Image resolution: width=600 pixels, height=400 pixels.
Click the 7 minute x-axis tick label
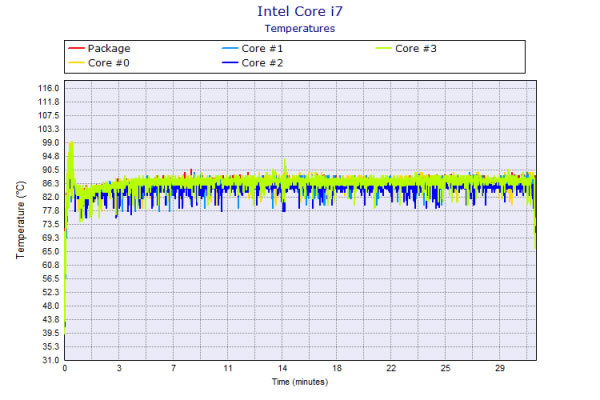point(173,368)
